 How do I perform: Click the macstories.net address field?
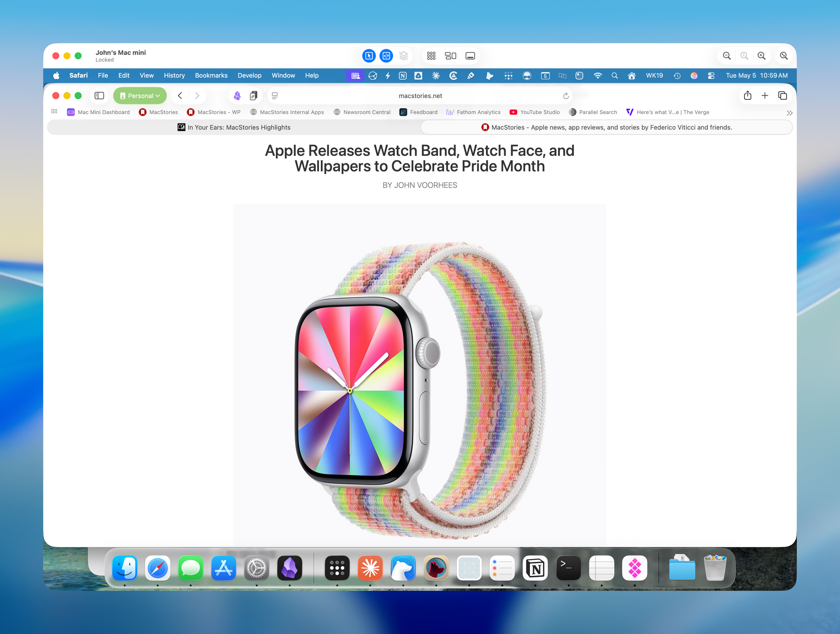point(420,96)
